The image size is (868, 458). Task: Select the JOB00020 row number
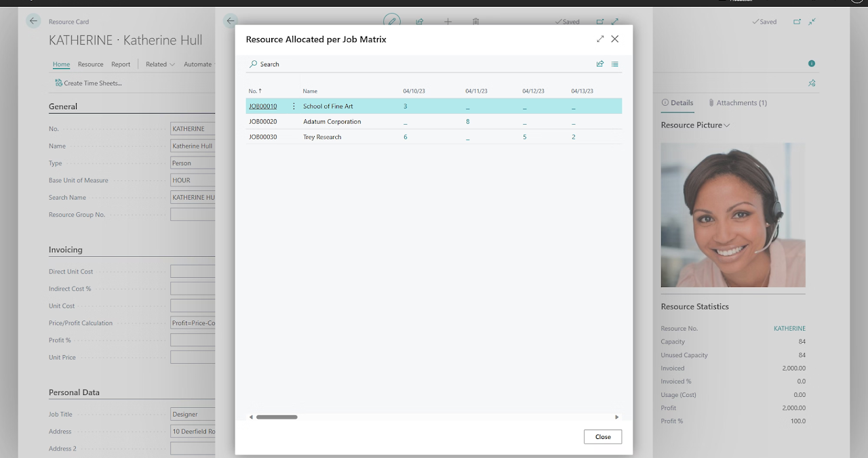262,122
